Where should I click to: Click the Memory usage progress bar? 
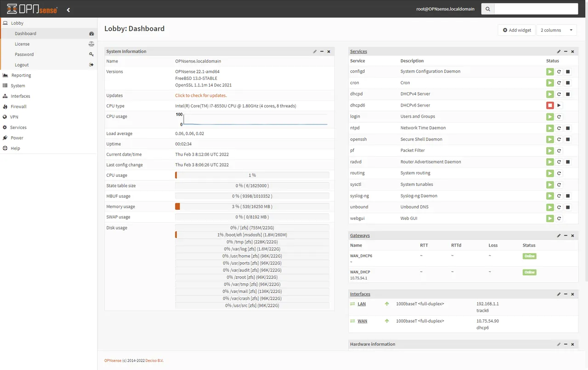[252, 207]
